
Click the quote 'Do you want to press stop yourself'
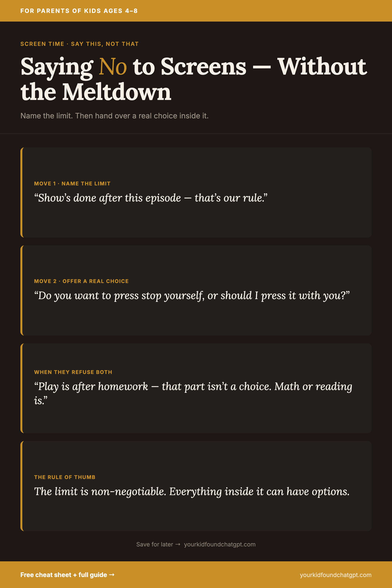(192, 296)
